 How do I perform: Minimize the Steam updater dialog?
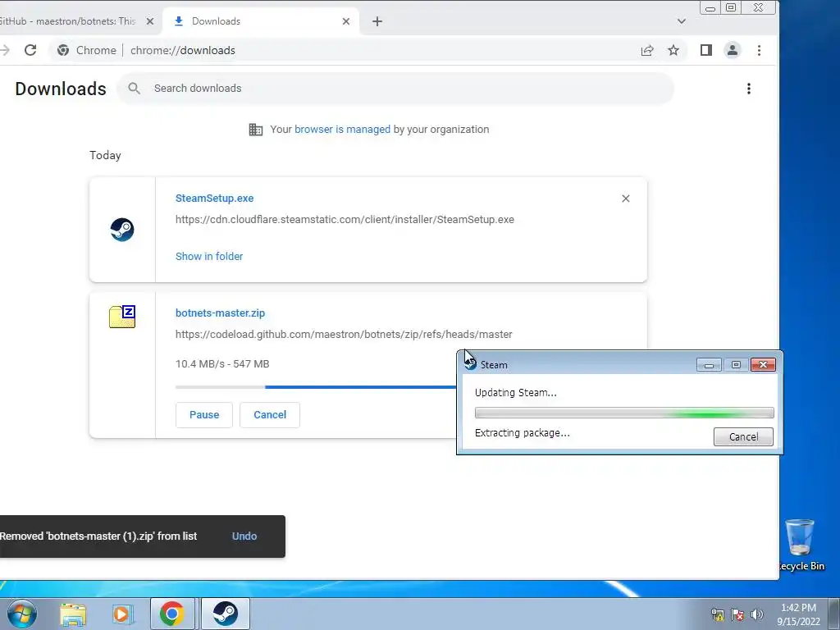[709, 365]
